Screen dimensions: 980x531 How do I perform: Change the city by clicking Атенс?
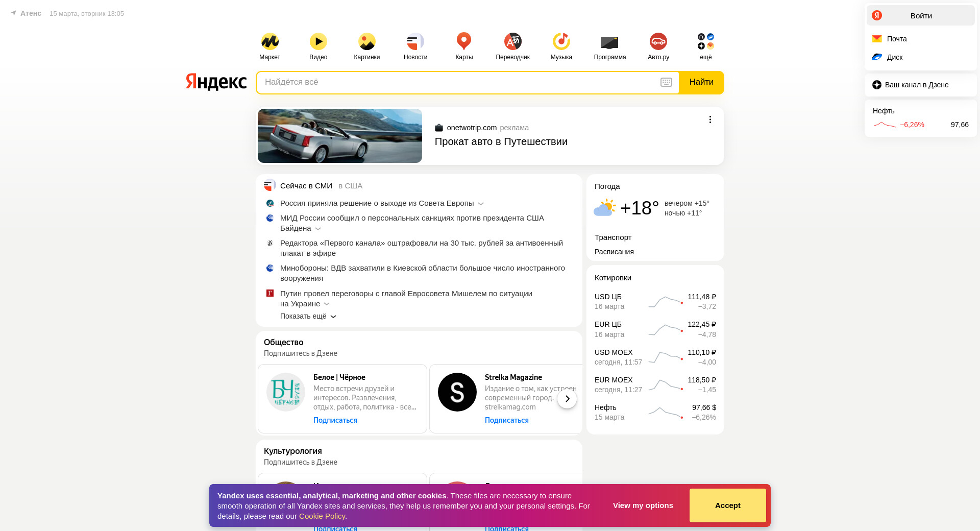(x=31, y=13)
